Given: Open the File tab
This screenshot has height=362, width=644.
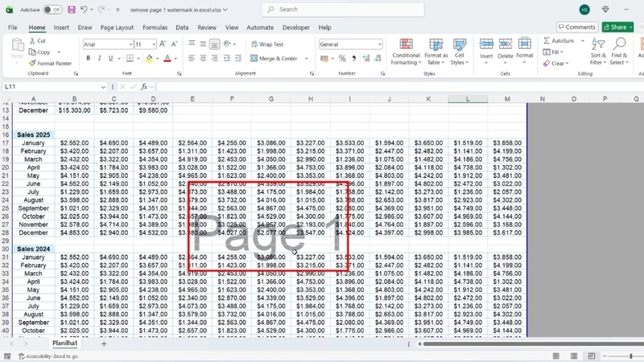Looking at the screenshot, I should pyautogui.click(x=13, y=27).
